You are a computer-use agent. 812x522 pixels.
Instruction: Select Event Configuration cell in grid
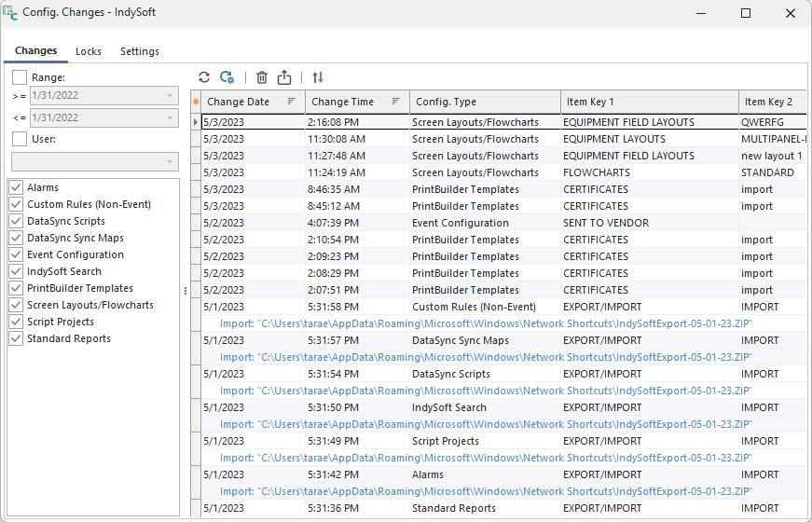point(485,223)
